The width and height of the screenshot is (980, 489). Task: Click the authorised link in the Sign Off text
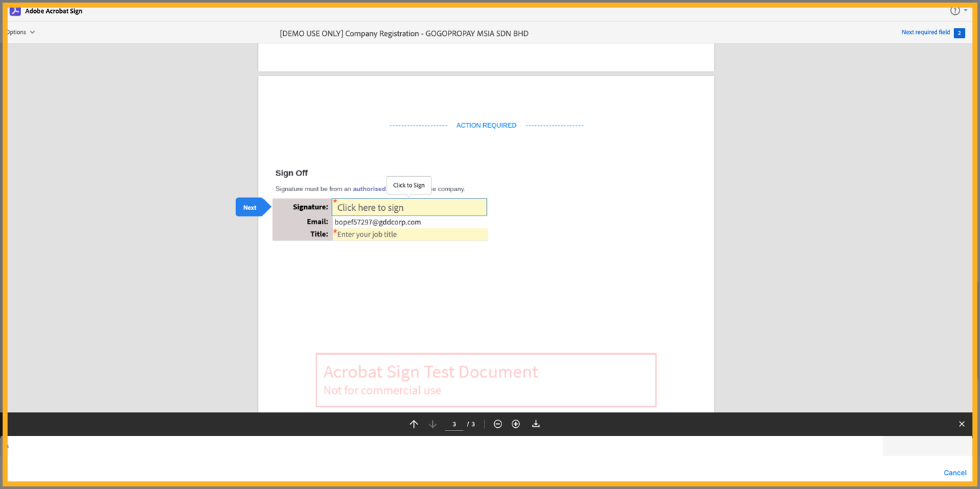click(x=369, y=188)
